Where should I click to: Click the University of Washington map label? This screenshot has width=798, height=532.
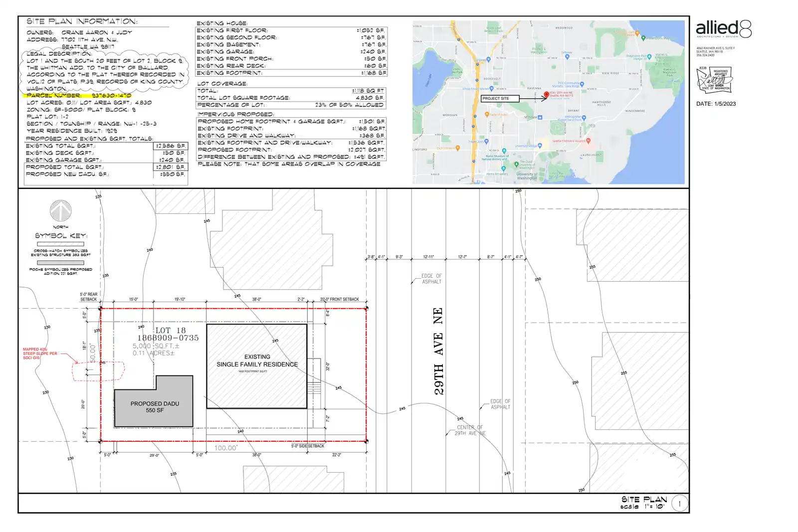(x=527, y=176)
